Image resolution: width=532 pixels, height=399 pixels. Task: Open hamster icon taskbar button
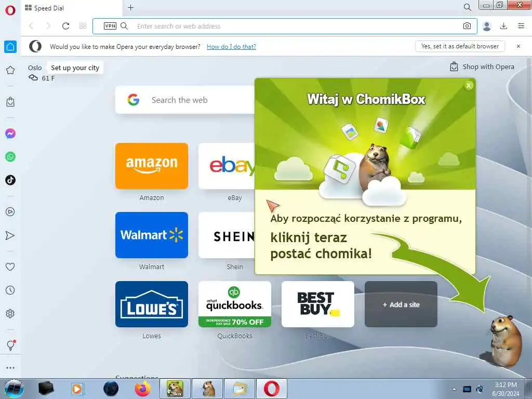208,389
